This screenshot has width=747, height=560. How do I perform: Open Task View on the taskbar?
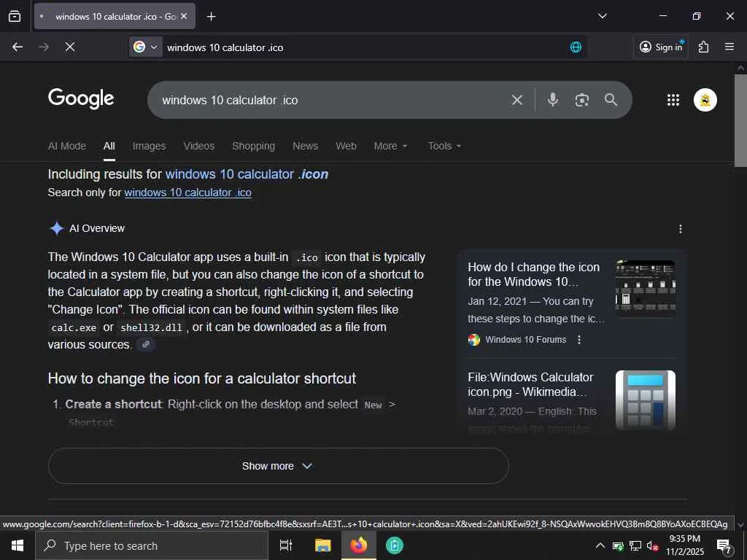click(286, 545)
